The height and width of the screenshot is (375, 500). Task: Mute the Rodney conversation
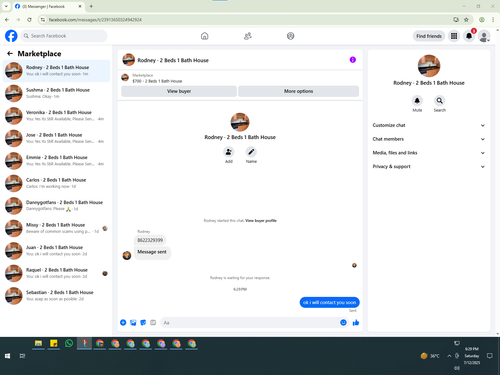tap(417, 100)
